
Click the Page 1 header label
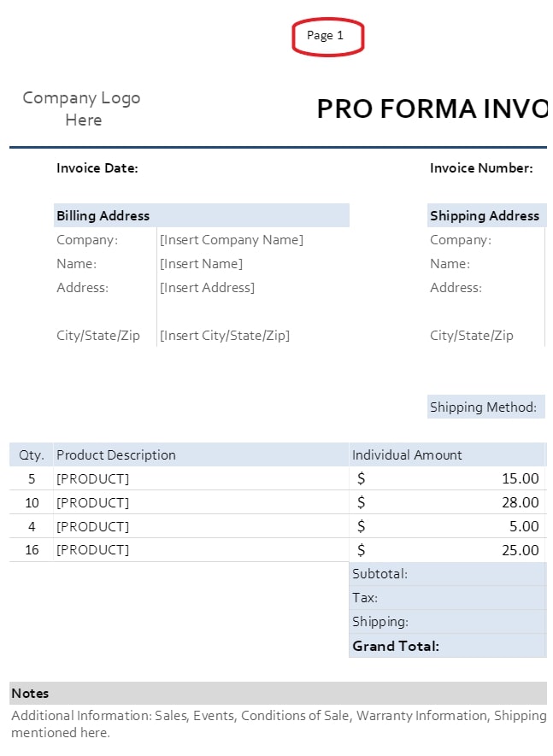pyautogui.click(x=326, y=36)
